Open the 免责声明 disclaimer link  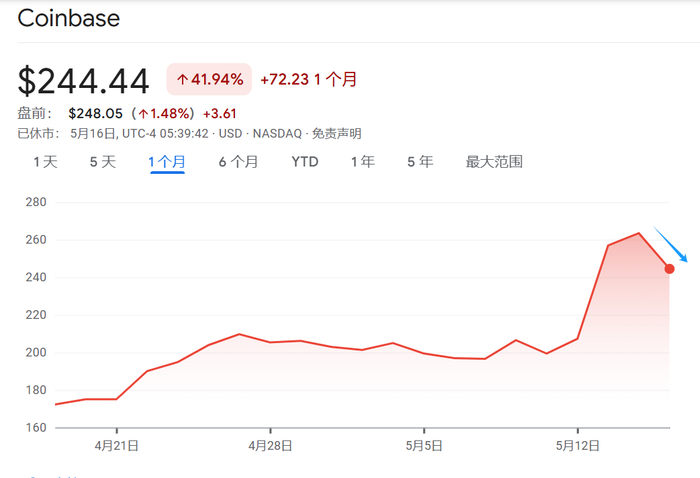336,133
